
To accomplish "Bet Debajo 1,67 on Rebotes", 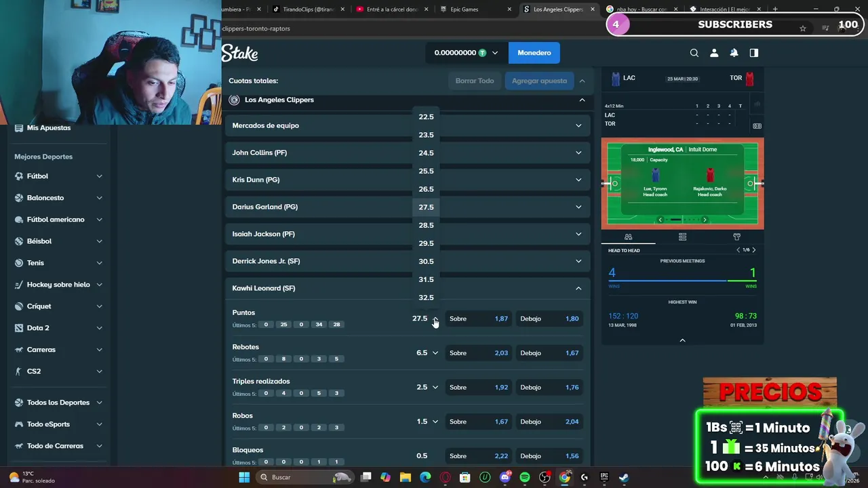I will point(549,353).
